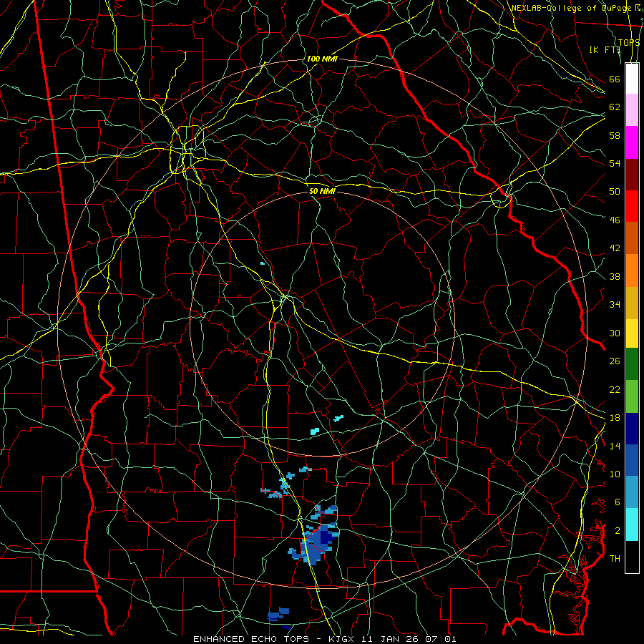Click the dark green 26-30 kft swatch

632,364
